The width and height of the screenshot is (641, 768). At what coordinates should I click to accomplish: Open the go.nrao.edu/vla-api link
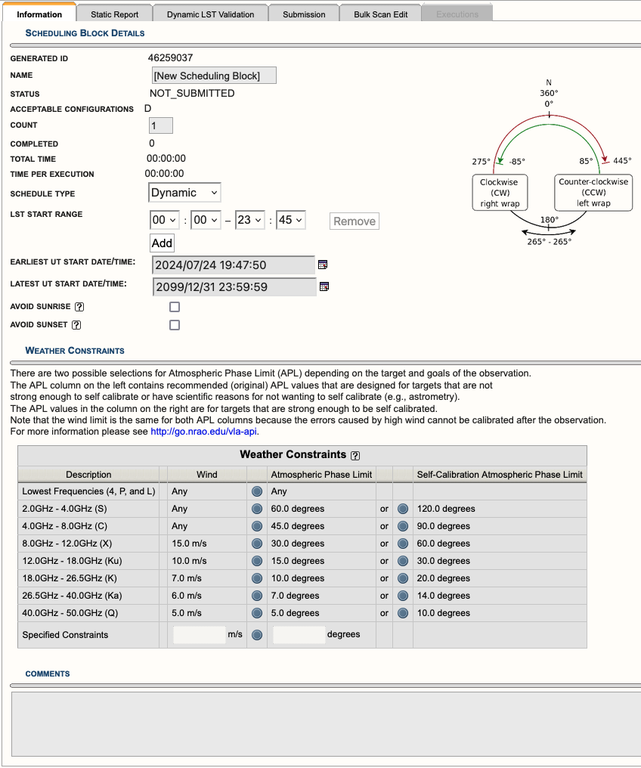204,432
